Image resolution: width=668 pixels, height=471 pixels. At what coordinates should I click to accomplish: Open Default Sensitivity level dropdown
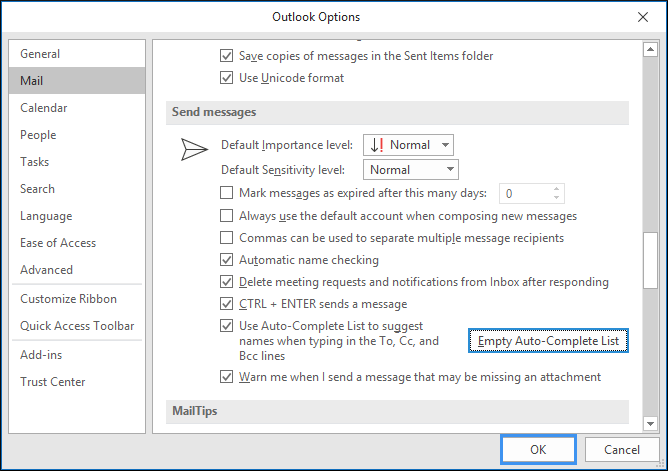[x=411, y=170]
